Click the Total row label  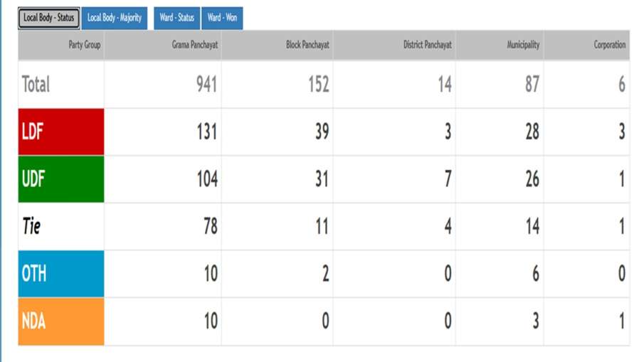36,85
